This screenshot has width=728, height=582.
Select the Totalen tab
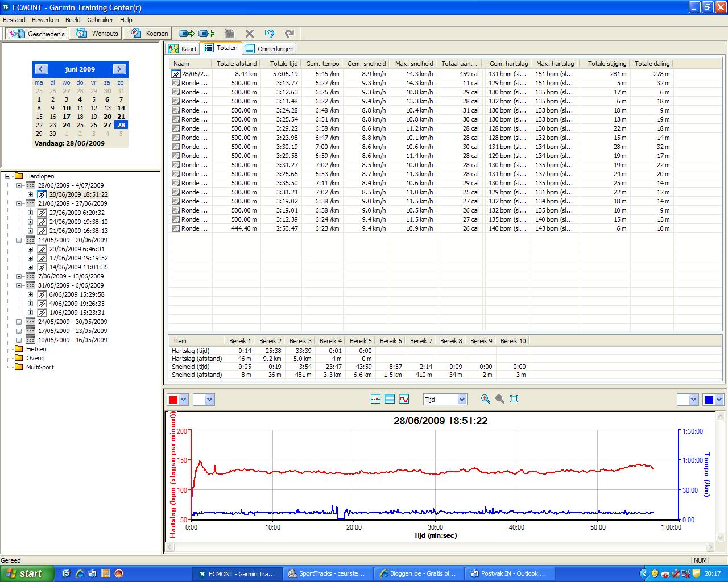point(221,48)
